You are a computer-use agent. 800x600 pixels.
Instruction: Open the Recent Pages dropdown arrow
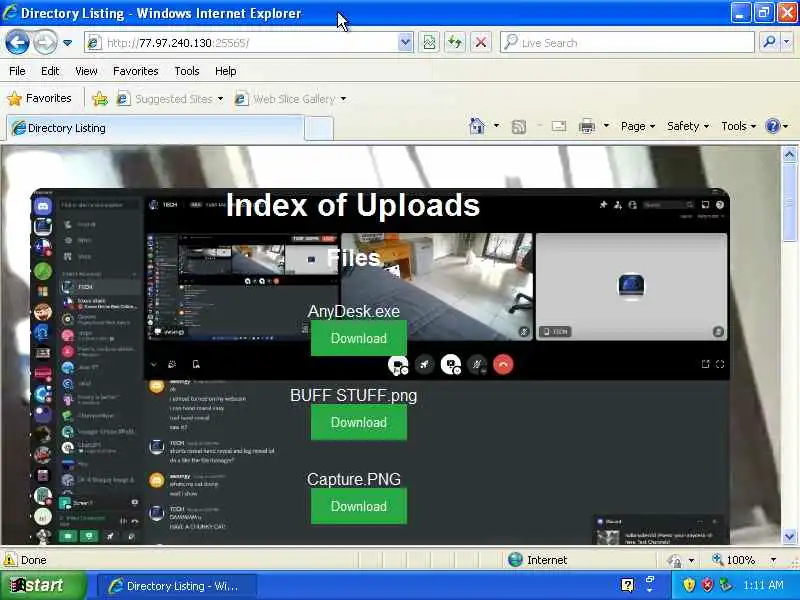[x=67, y=43]
